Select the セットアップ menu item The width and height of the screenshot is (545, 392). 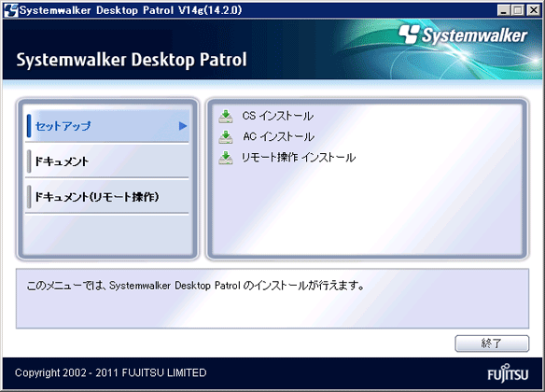pos(107,126)
